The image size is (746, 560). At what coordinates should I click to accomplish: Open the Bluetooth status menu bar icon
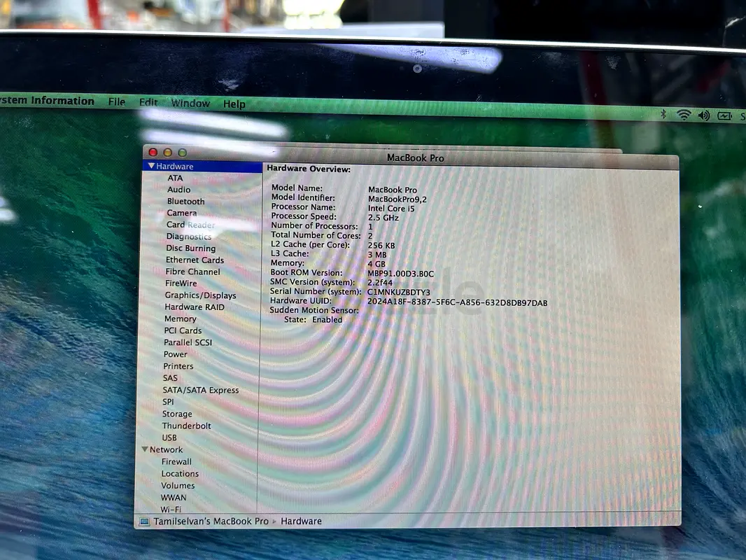[663, 113]
